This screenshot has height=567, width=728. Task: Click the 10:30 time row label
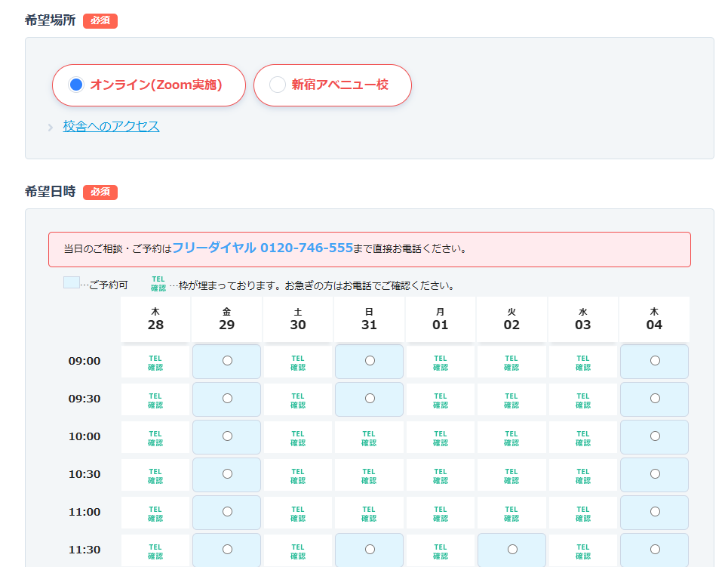pos(84,474)
